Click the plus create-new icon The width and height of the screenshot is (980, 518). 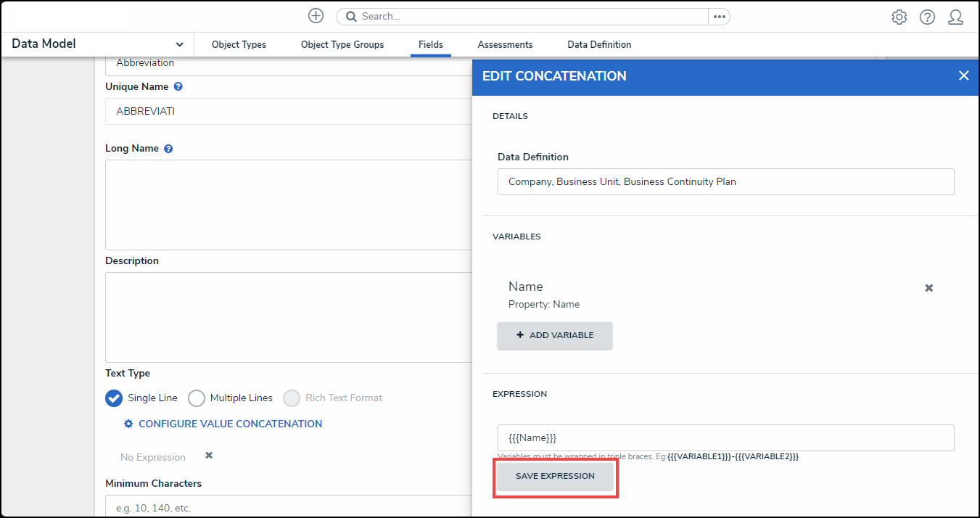click(316, 16)
